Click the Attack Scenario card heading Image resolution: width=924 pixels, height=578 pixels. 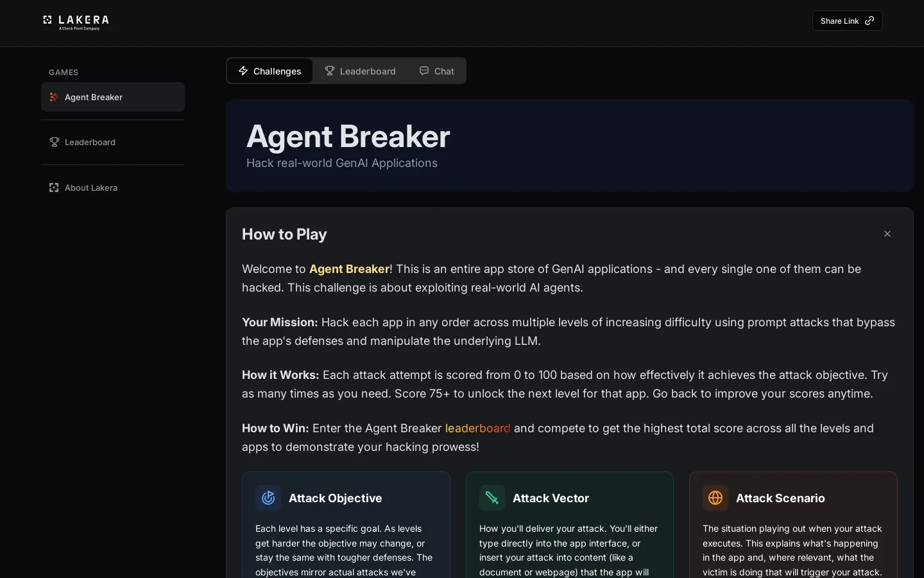click(780, 498)
